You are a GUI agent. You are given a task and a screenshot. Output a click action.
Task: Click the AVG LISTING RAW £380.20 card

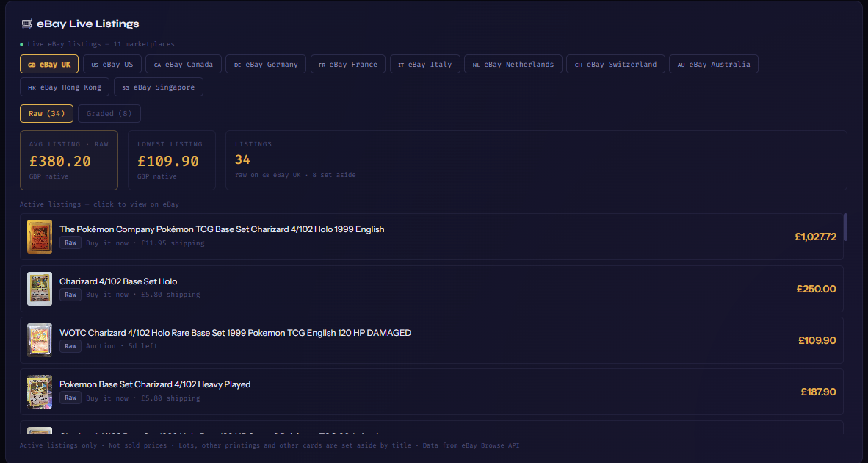click(69, 160)
